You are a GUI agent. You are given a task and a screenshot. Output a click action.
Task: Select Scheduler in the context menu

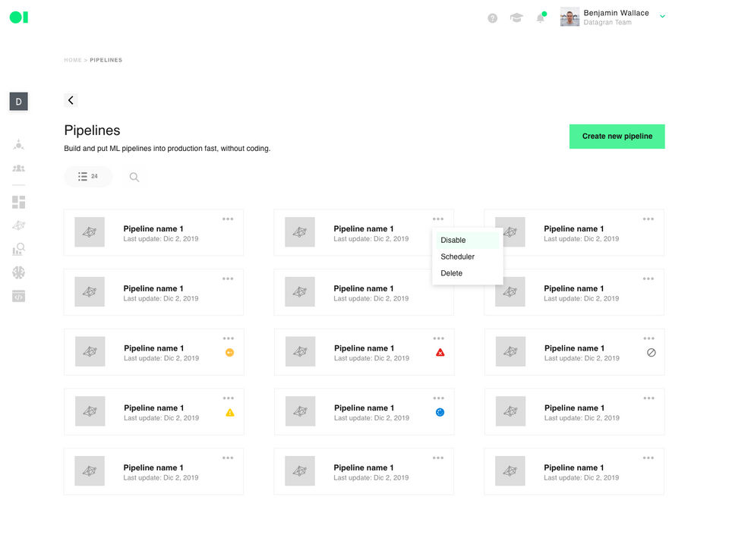[457, 256]
